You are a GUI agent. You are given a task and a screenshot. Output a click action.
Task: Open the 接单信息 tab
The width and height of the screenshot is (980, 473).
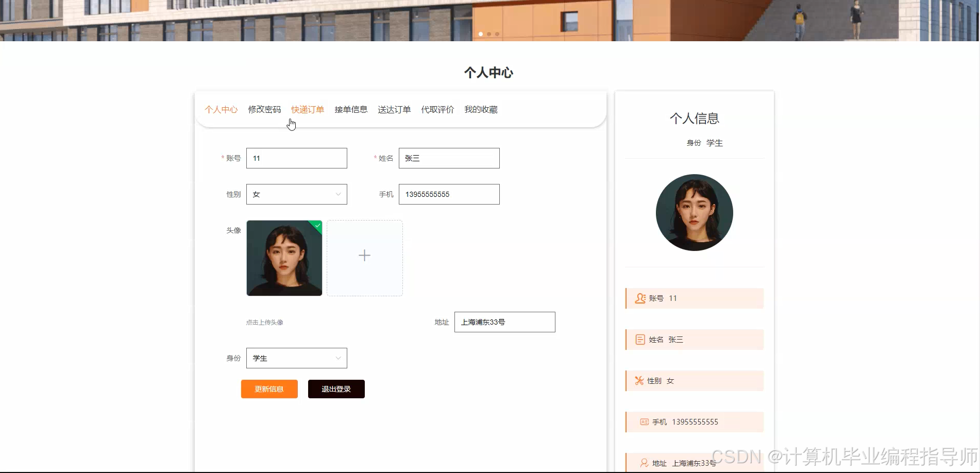(351, 109)
